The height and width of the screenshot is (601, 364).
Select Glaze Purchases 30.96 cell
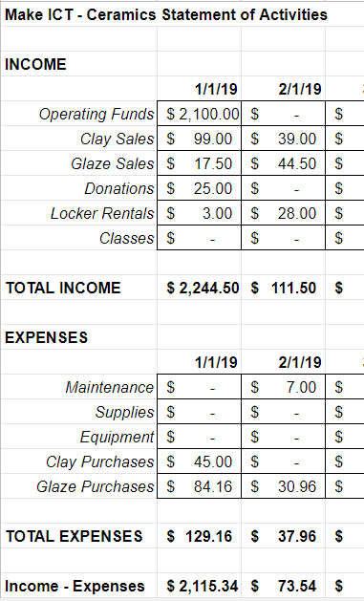click(283, 486)
